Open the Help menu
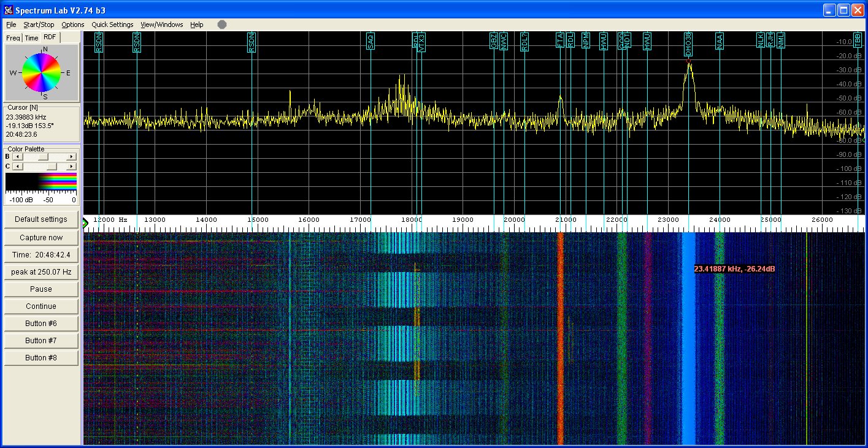Screen dimensions: 868x448 196,25
